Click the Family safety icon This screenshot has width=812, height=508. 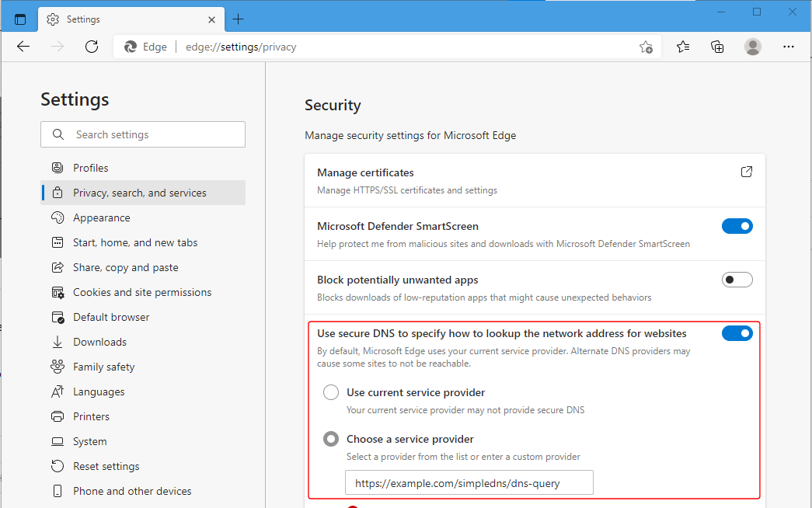pos(58,367)
